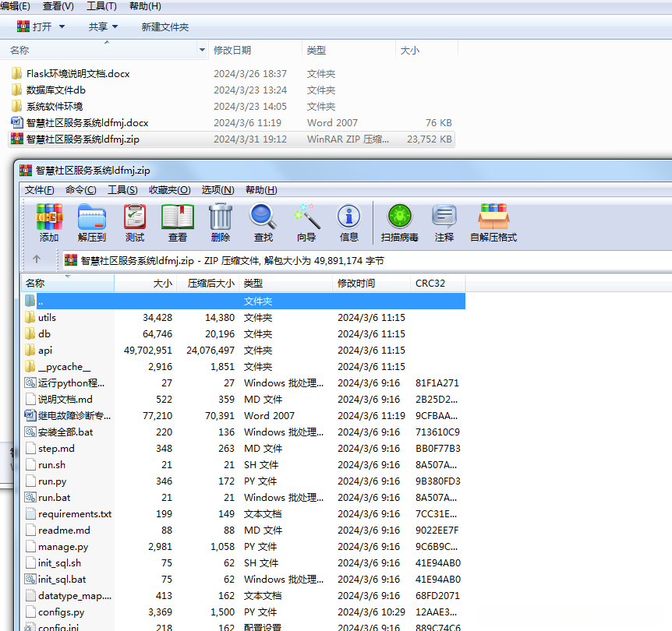This screenshot has height=631, width=672.
Task: Sort archive by 压缩后大小 column header
Action: [x=207, y=283]
